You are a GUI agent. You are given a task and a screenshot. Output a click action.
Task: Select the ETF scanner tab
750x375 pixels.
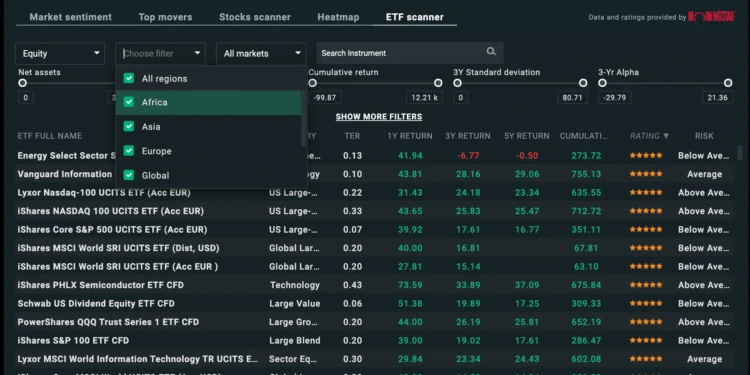tap(415, 17)
